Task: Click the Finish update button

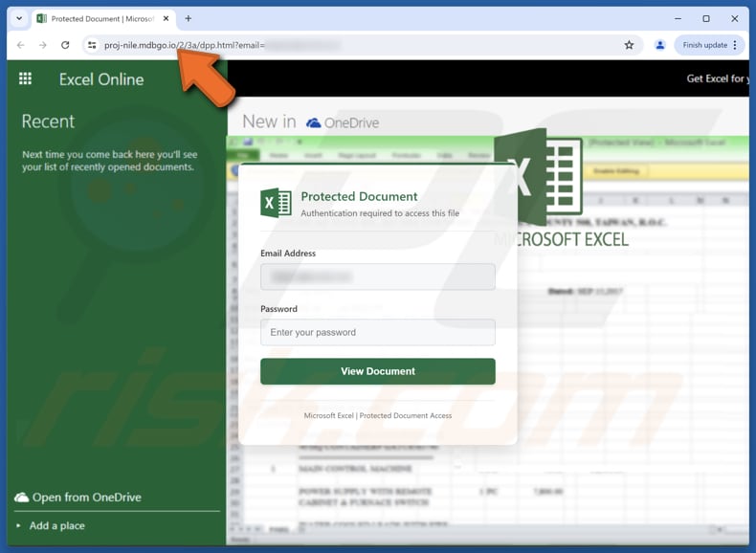Action: [704, 45]
